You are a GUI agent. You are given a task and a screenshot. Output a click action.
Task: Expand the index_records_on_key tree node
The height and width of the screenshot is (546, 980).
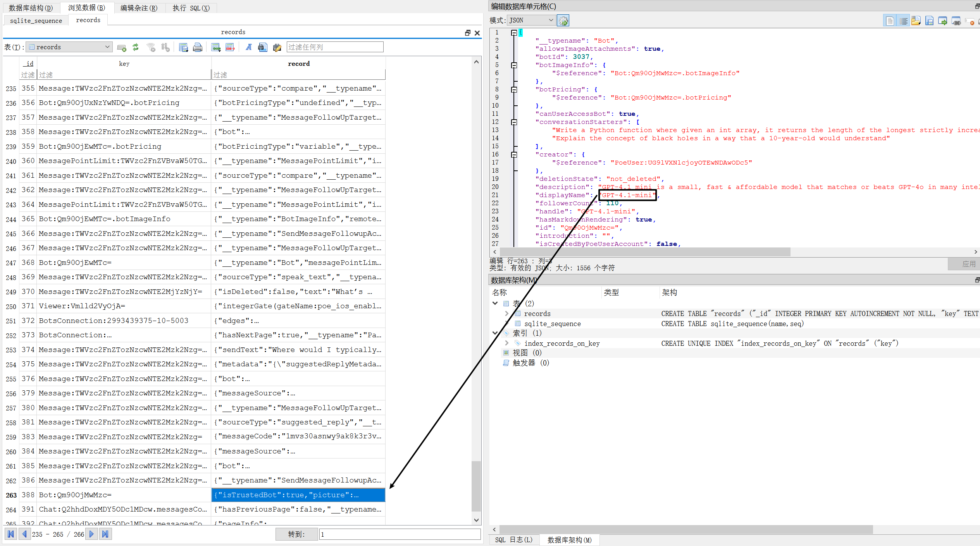(x=506, y=343)
